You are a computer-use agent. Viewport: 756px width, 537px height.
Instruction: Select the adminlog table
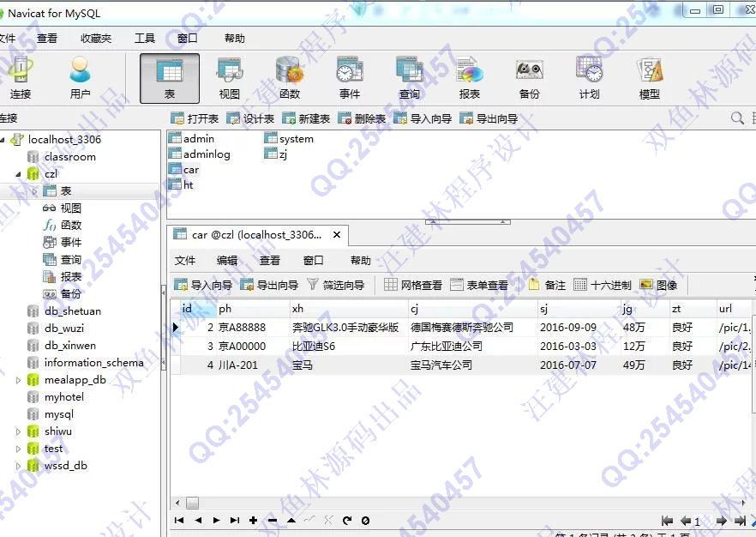pos(200,154)
